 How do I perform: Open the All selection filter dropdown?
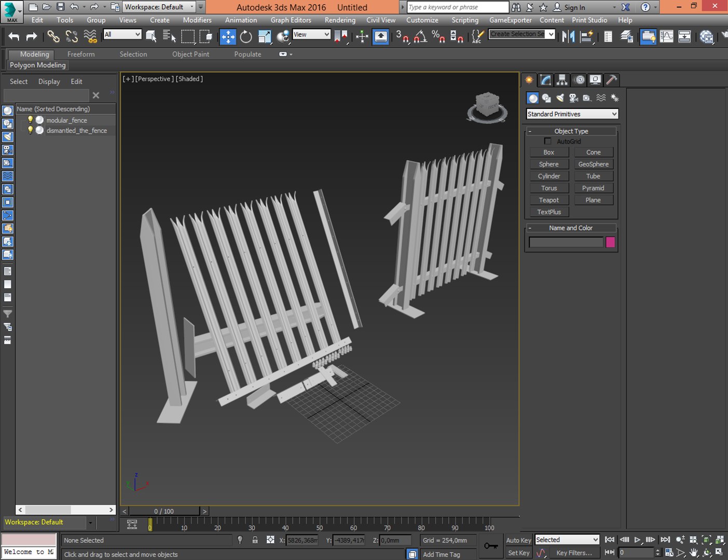pyautogui.click(x=122, y=34)
